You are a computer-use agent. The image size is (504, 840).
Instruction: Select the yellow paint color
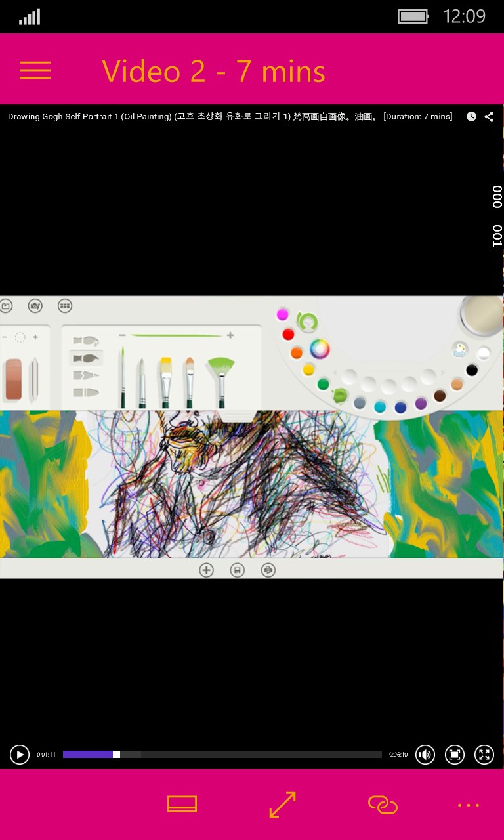pos(308,369)
